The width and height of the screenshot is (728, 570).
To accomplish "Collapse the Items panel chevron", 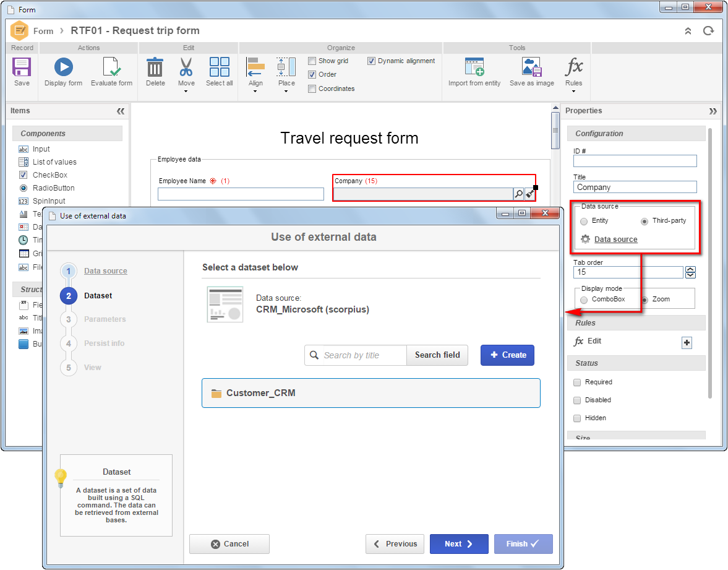I will [121, 111].
